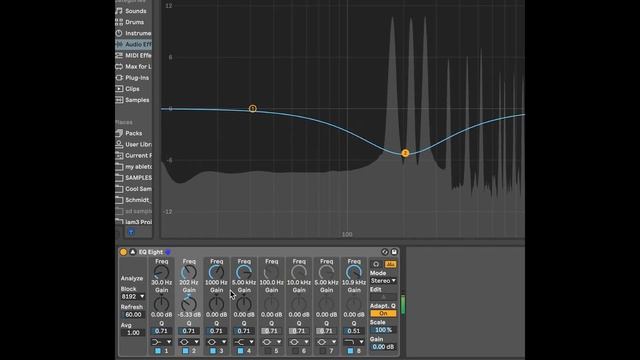Open the Drums browser category

pos(133,22)
